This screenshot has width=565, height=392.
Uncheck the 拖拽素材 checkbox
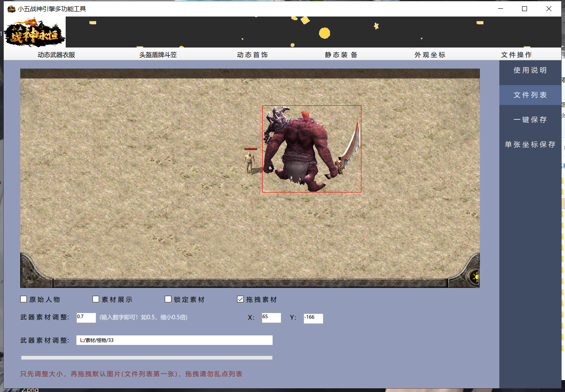click(240, 299)
